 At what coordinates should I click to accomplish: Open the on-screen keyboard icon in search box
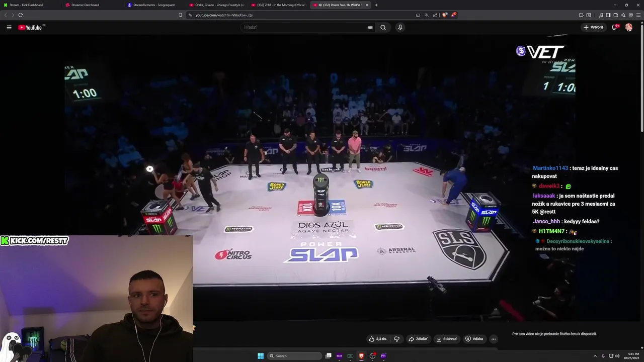pos(370,27)
